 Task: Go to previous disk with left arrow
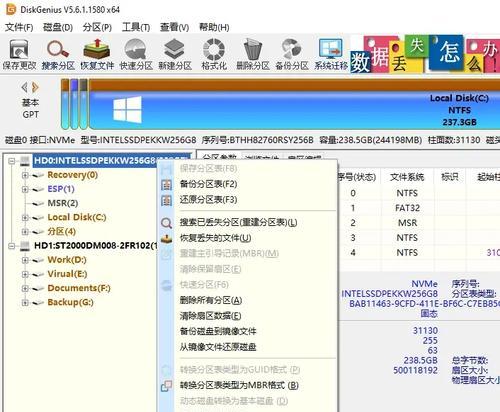pos(24,88)
